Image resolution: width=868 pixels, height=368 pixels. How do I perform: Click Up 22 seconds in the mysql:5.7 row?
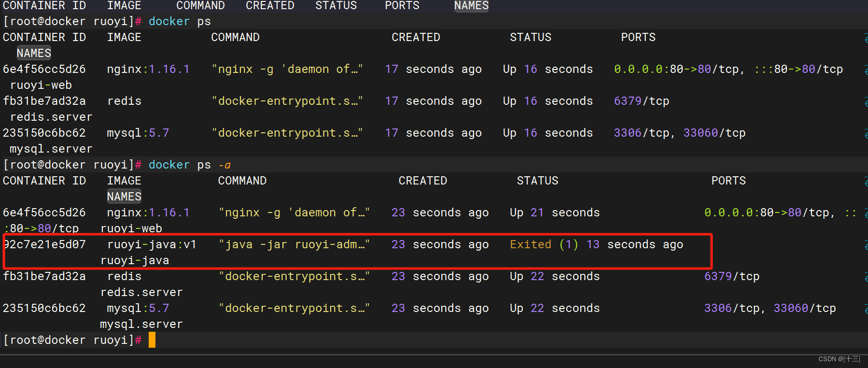(555, 308)
